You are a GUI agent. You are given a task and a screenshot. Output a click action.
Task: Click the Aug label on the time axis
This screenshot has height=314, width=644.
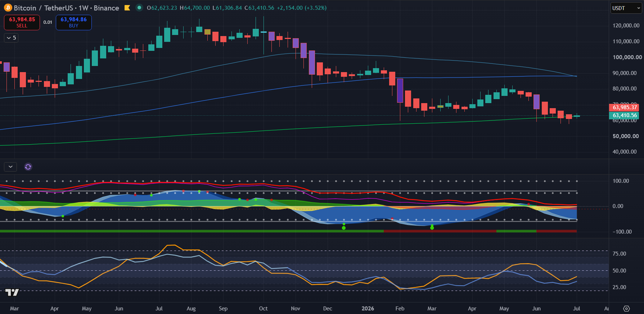coord(191,309)
